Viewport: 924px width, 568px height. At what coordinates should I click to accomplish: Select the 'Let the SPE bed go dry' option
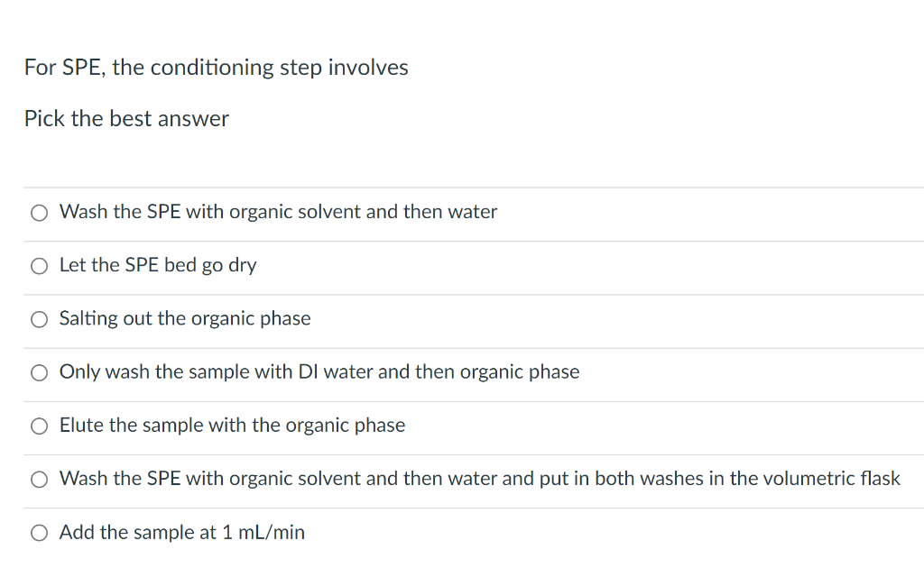point(39,266)
